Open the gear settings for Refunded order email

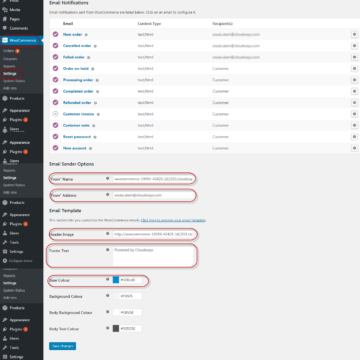354,103
